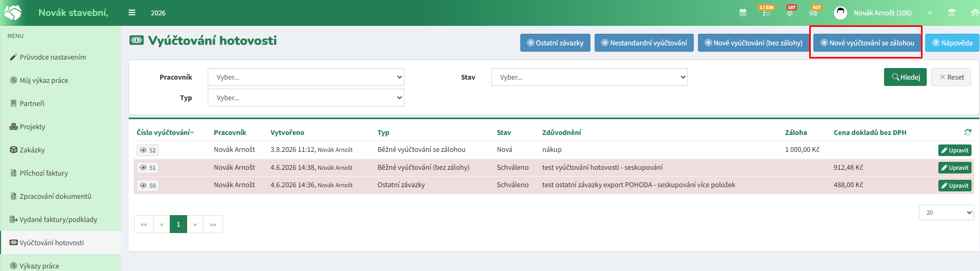View record 50 via eye button

click(x=148, y=186)
